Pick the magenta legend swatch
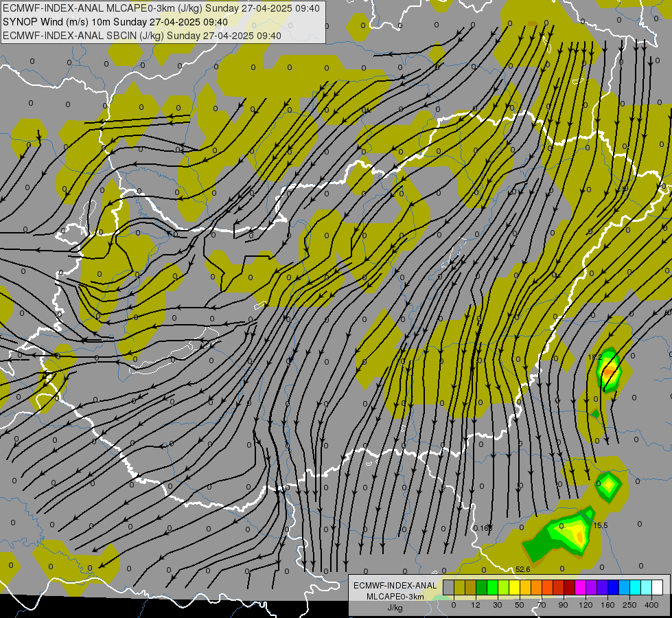The width and height of the screenshot is (672, 618). click(x=581, y=587)
